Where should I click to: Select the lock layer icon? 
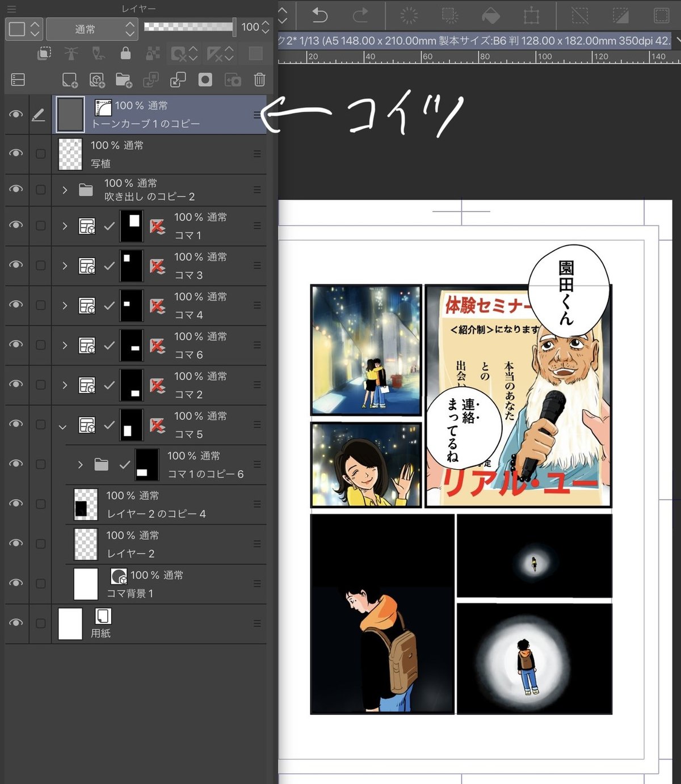(x=125, y=54)
